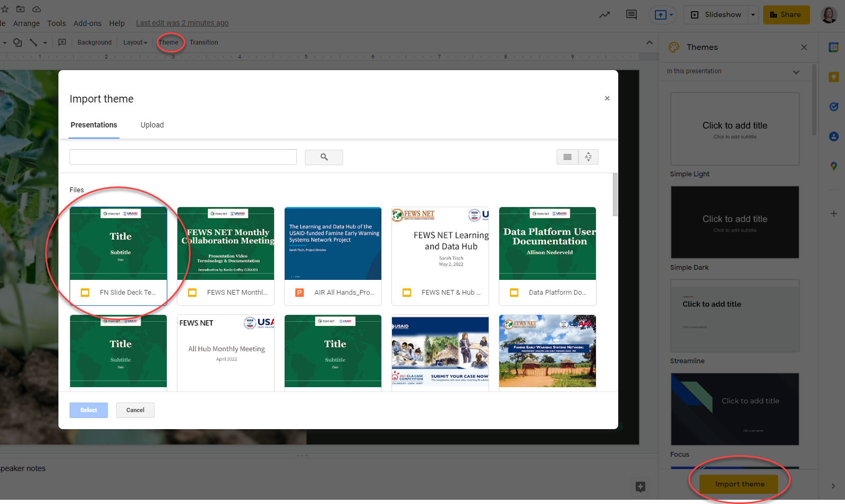Open the account avatar
Viewport: 845px width, 504px height.
click(x=829, y=15)
